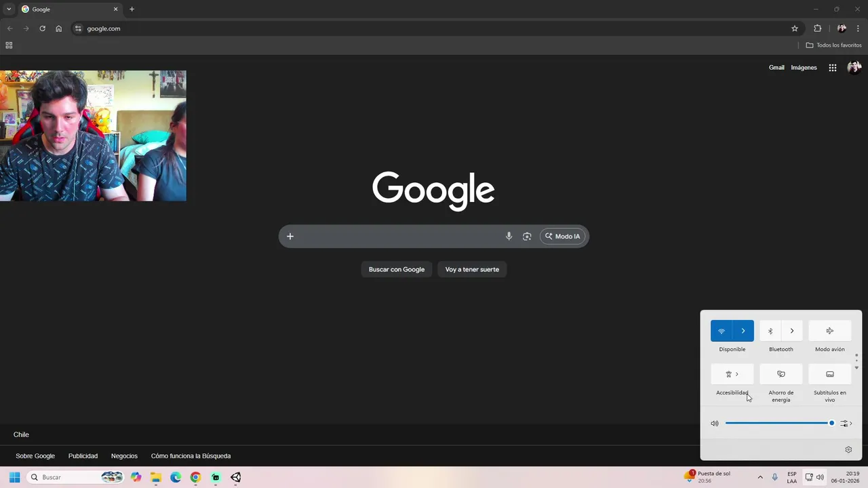Image resolution: width=868 pixels, height=488 pixels.
Task: Open a new tab with plus button
Action: [x=132, y=9]
